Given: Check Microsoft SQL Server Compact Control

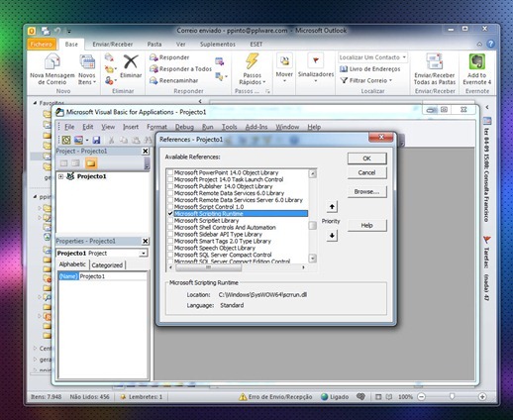Looking at the screenshot, I should pos(170,255).
